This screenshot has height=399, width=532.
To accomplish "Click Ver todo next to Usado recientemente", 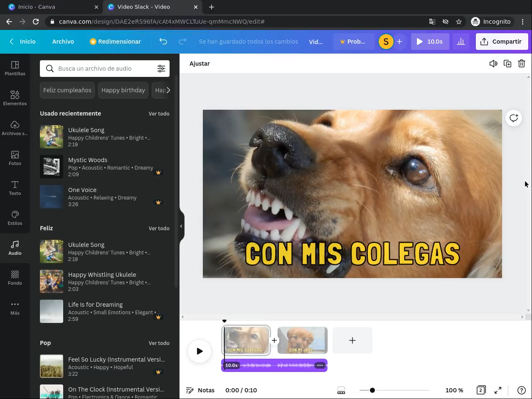I will pos(159,113).
